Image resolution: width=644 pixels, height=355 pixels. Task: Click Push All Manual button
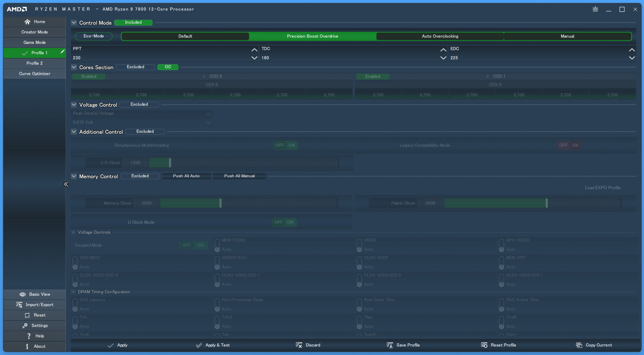[239, 176]
